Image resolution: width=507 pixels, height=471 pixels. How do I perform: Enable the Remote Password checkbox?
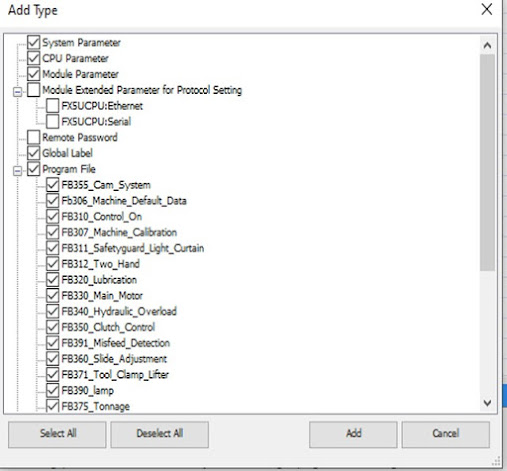click(33, 137)
